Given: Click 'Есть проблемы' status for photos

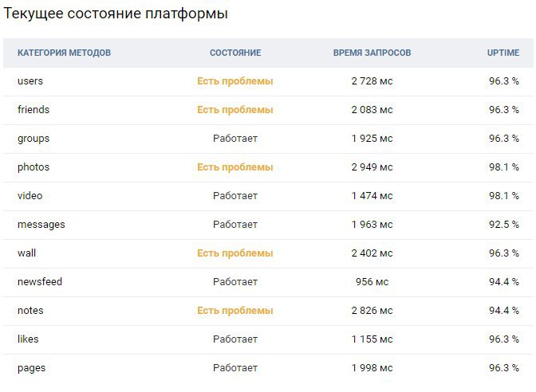Looking at the screenshot, I should click(x=235, y=167).
